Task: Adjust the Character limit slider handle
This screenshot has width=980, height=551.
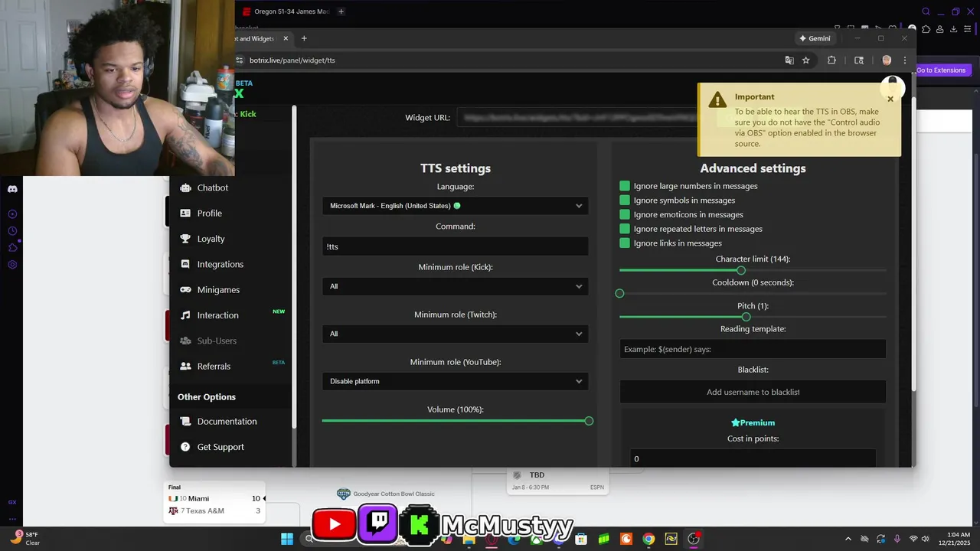Action: [x=741, y=270]
